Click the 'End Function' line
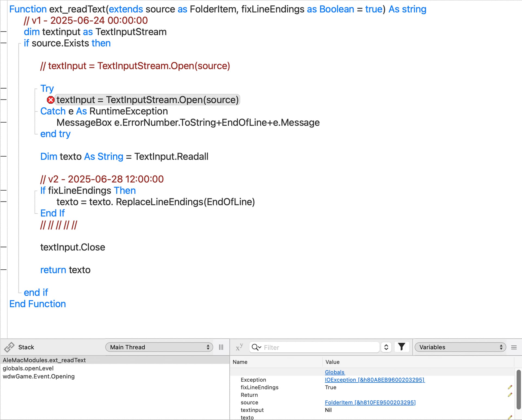522x420 pixels. [38, 304]
